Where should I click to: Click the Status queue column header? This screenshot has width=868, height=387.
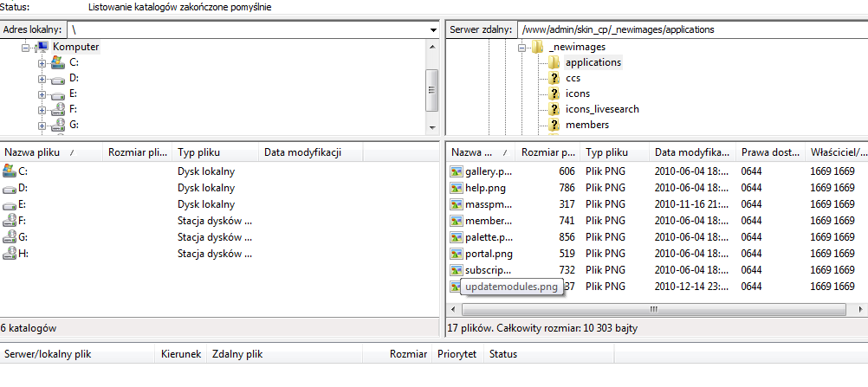click(x=548, y=354)
